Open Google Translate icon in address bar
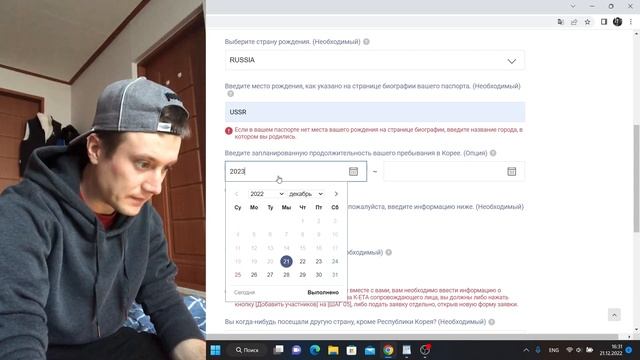This screenshot has height=360, width=640. (560, 22)
